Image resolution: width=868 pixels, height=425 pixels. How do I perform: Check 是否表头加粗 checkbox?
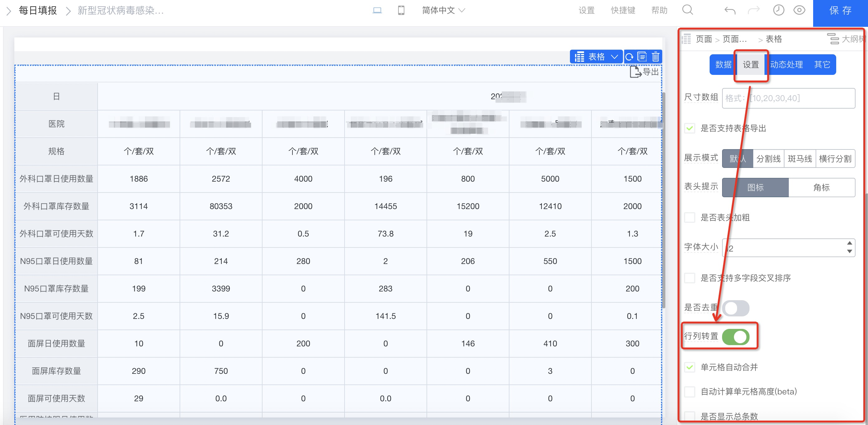[x=690, y=217]
